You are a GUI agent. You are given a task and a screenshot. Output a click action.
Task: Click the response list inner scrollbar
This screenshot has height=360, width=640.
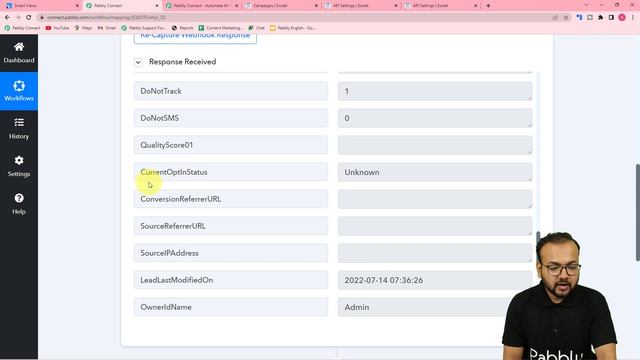tap(538, 238)
